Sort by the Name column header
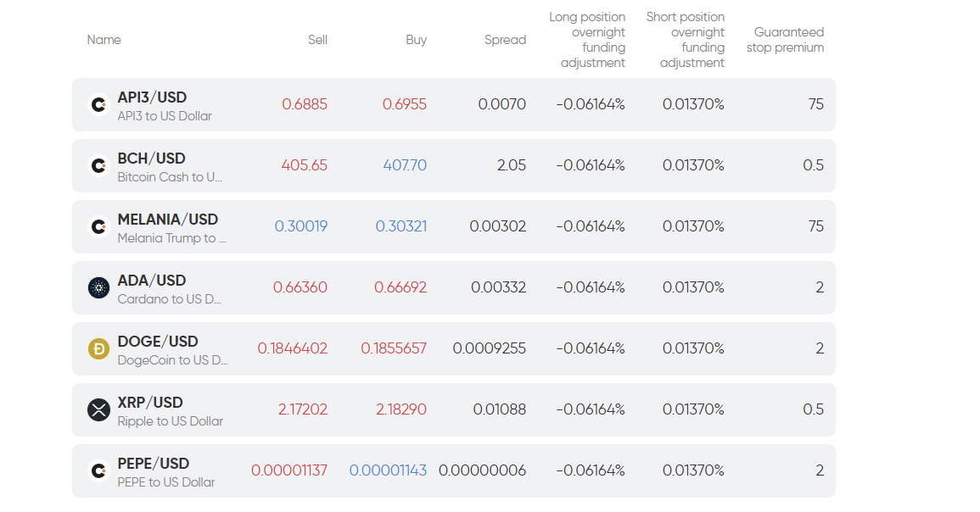Screen dimensions: 980x512 click(x=104, y=40)
